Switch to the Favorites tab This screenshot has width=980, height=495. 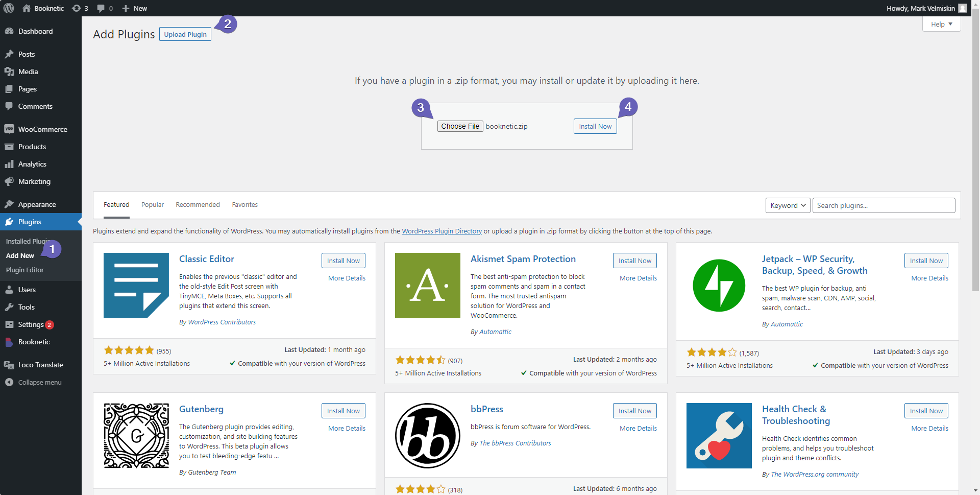[245, 204]
